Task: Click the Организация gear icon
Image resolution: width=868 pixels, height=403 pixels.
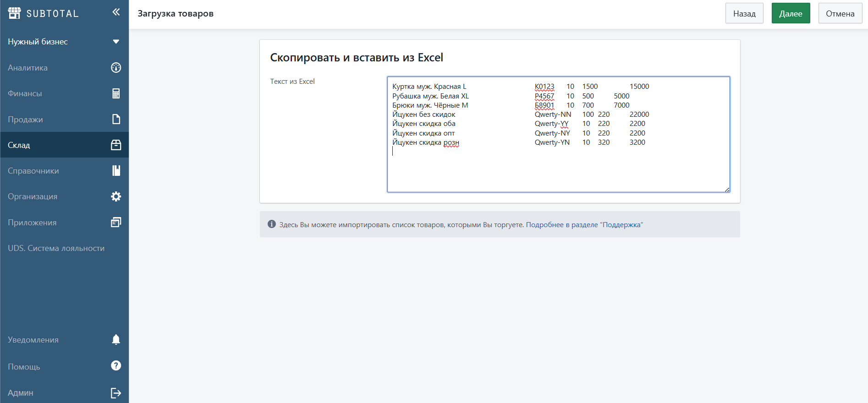Action: (116, 196)
